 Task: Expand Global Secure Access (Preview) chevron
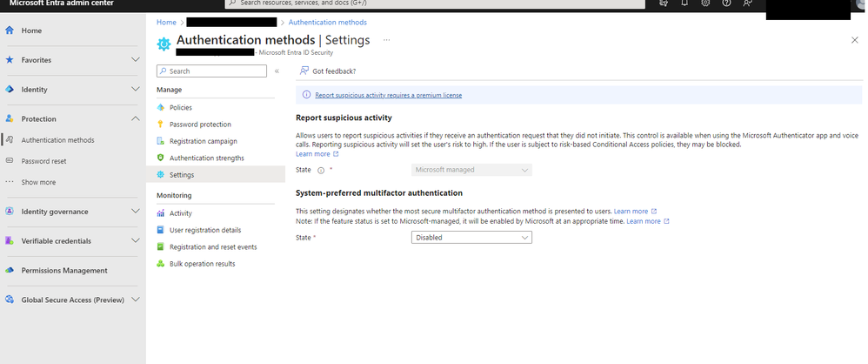136,300
